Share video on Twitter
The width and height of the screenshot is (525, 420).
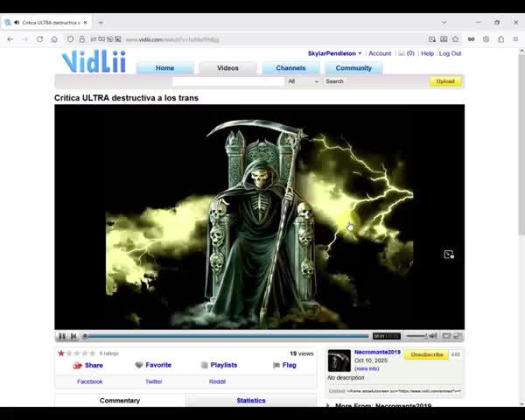point(154,381)
